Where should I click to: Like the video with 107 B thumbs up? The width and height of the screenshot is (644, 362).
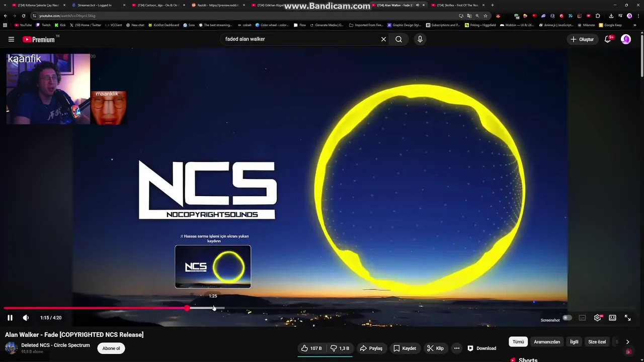pyautogui.click(x=312, y=348)
